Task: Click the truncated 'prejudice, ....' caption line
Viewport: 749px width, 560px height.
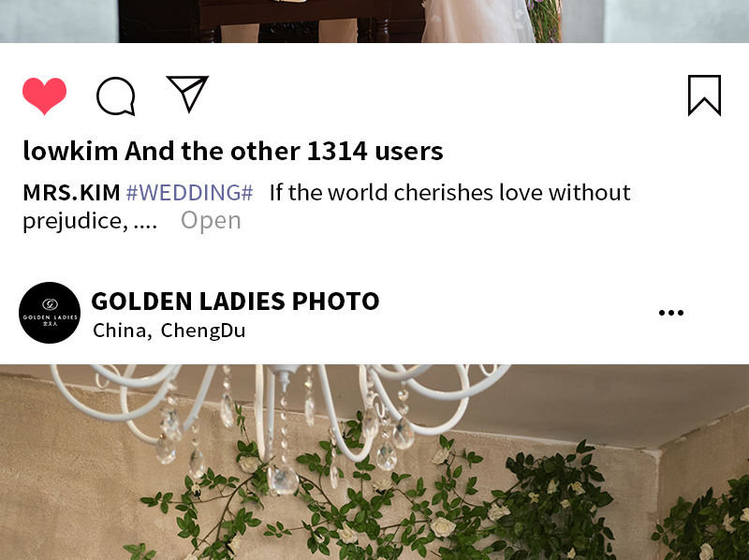Action: pos(90,221)
